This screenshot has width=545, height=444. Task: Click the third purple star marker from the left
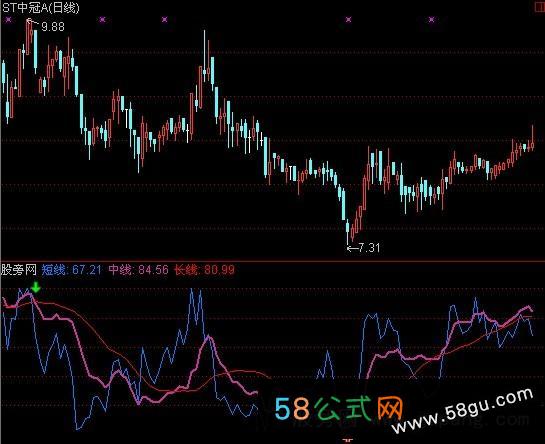pos(164,20)
